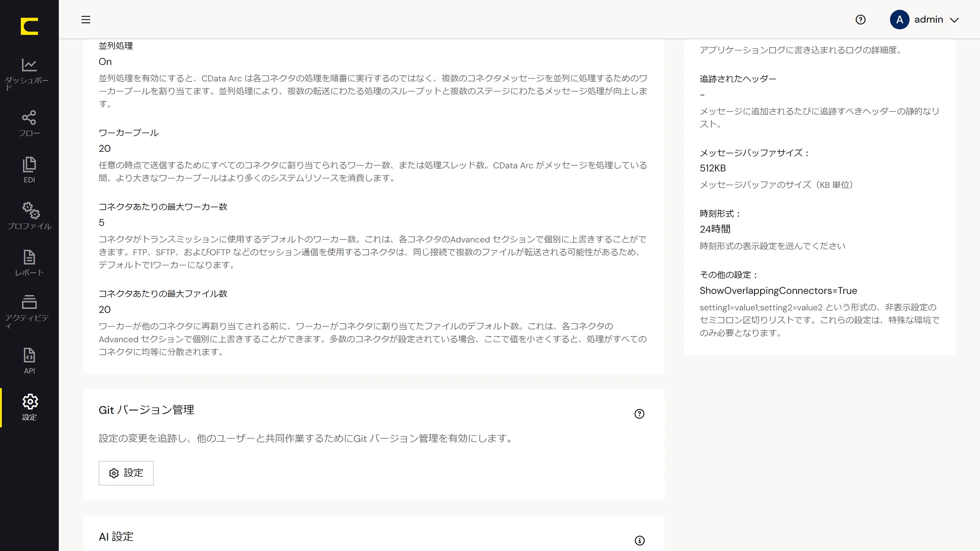Click the ワーカープール value 20
980x551 pixels.
click(105, 148)
